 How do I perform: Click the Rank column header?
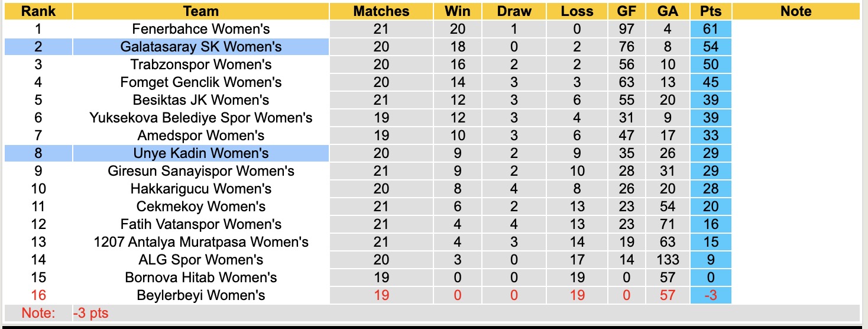[x=38, y=11]
